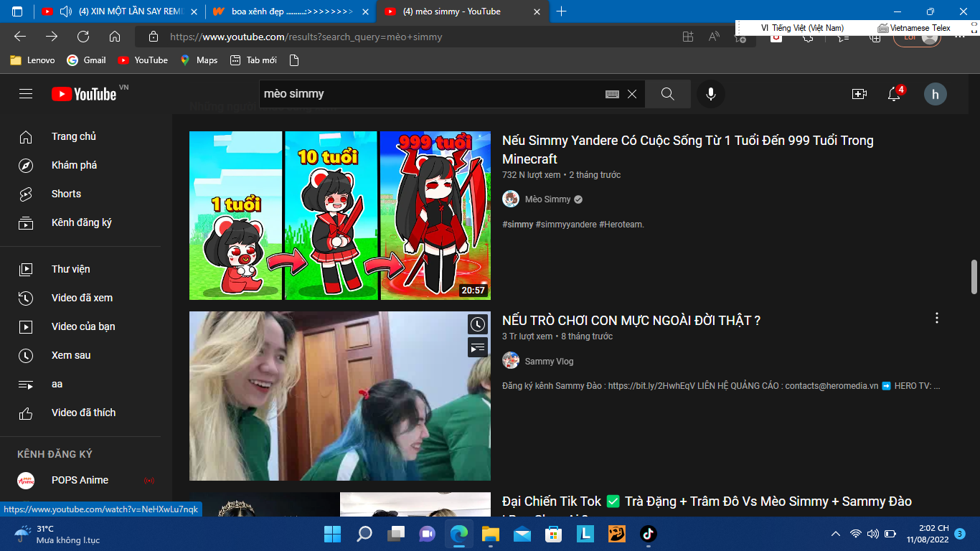This screenshot has height=551, width=980.
Task: Open three-dot menu for Con Mực video
Action: coord(936,318)
